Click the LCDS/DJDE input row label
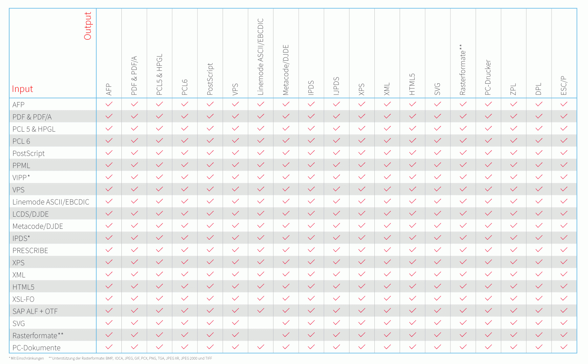The width and height of the screenshot is (588, 364). [31, 214]
